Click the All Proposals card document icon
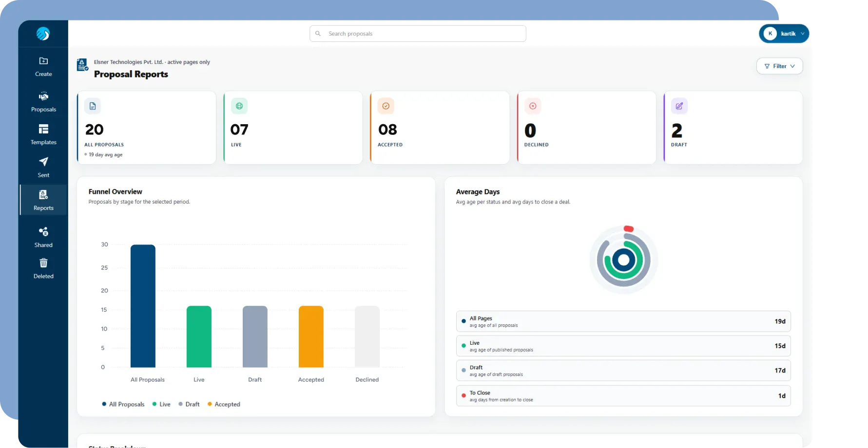 (x=93, y=106)
